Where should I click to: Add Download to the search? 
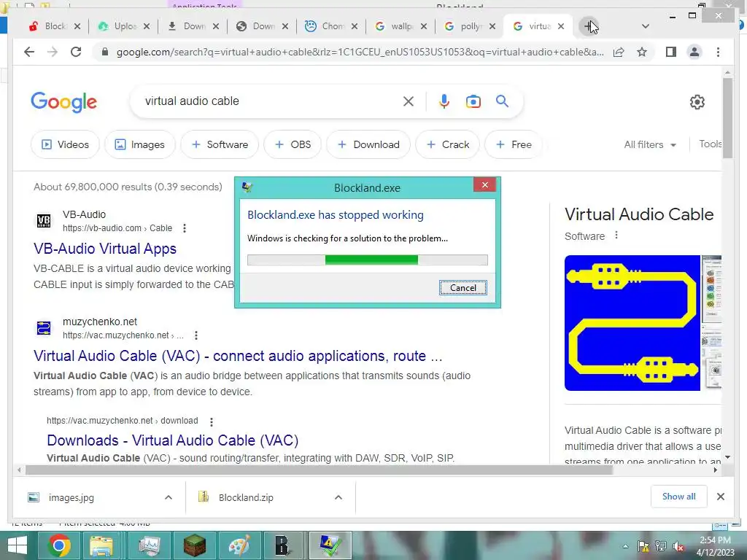pos(368,144)
